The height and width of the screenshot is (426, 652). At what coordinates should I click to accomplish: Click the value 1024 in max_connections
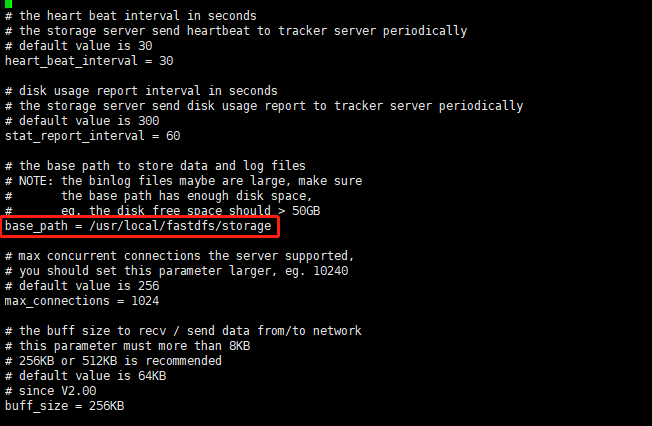pyautogui.click(x=145, y=301)
